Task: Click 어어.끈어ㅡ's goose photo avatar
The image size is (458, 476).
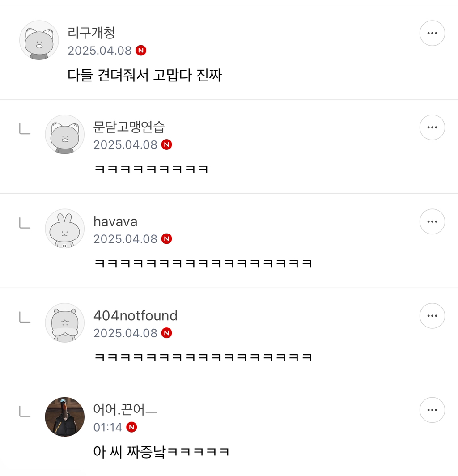Action: tap(65, 417)
